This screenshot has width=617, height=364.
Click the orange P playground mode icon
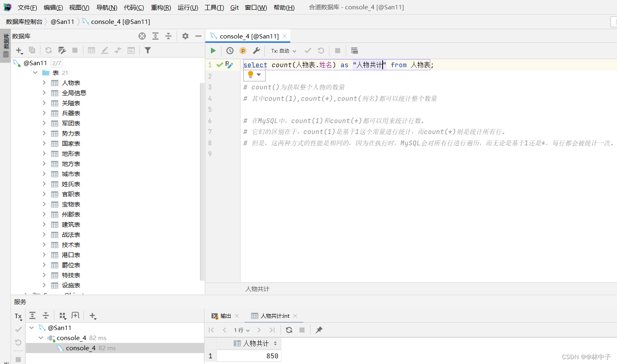[x=243, y=51]
